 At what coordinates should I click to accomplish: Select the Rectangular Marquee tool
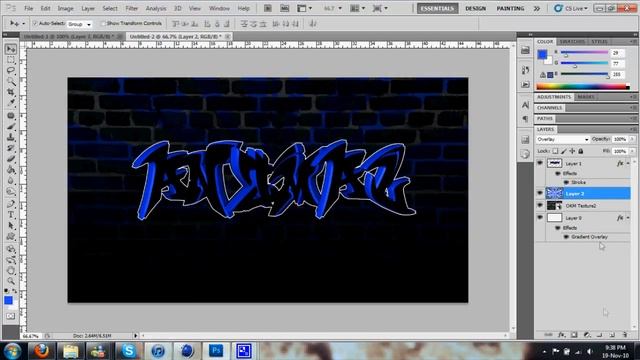11,60
